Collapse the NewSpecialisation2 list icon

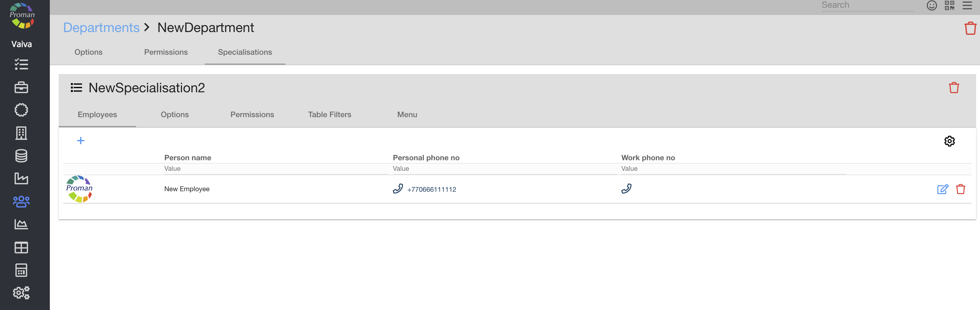76,88
